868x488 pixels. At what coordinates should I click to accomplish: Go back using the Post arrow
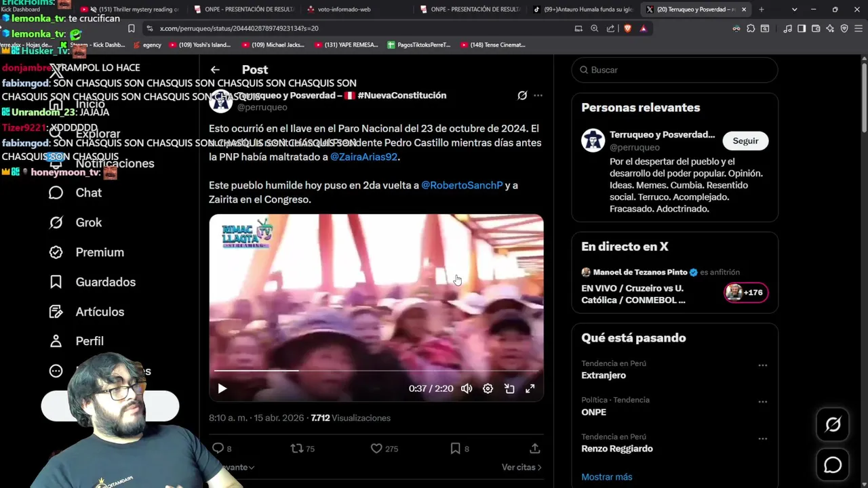(215, 70)
